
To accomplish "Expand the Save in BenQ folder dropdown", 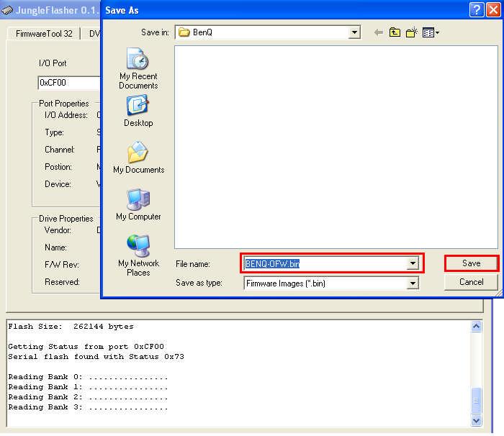I will (x=354, y=32).
